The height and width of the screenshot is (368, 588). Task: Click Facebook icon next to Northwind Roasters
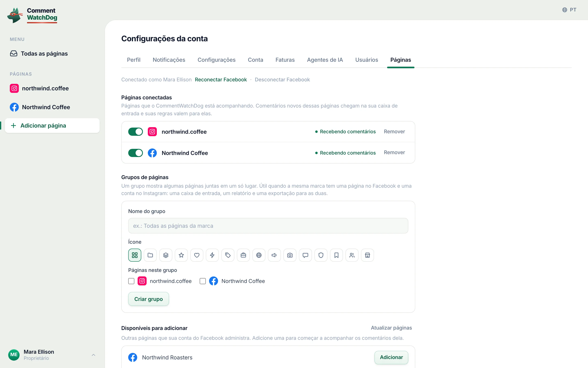[133, 357]
